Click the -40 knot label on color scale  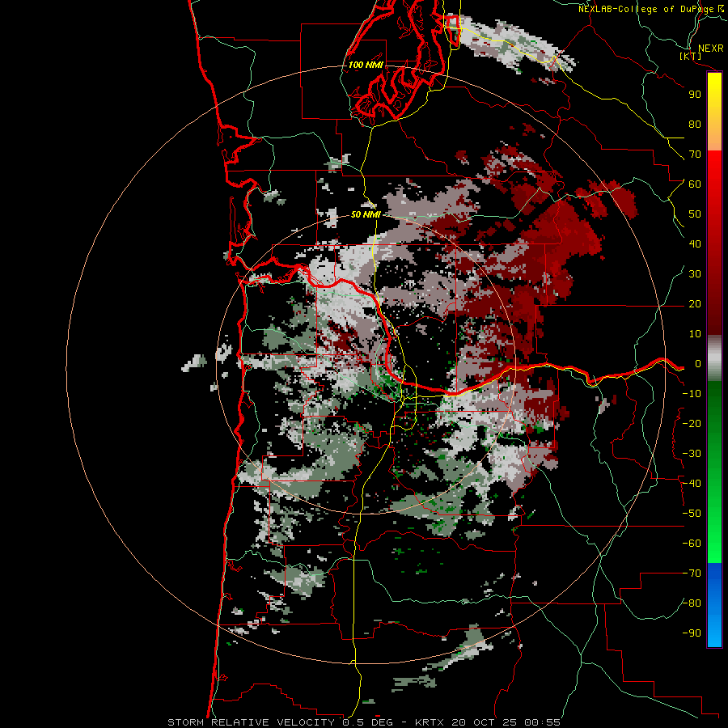click(692, 484)
